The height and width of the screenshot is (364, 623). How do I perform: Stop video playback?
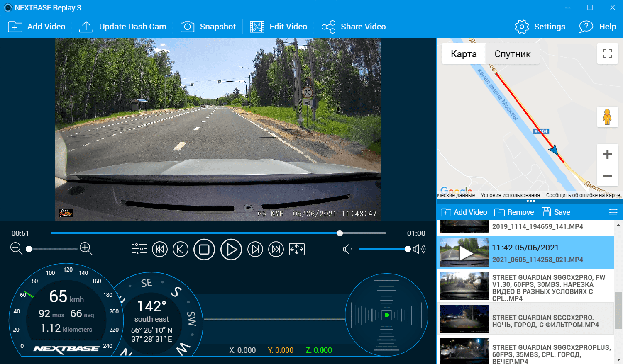pos(204,249)
